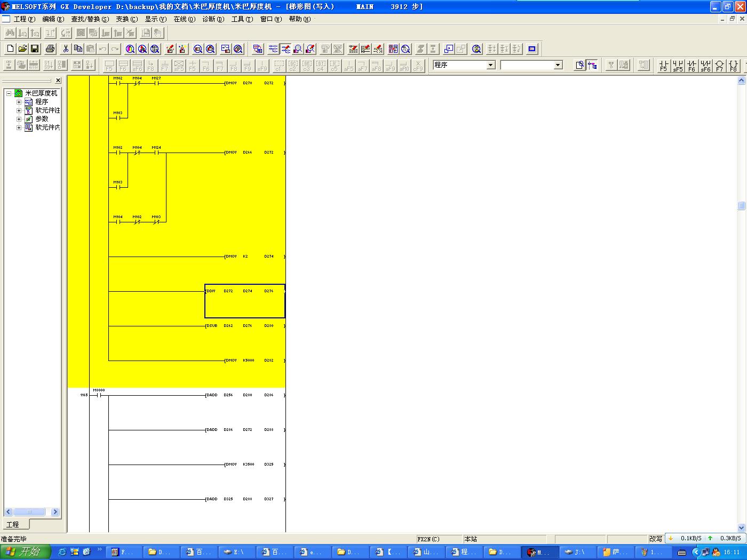This screenshot has width=747, height=560.
Task: Toggle the write mode toolbar button
Action: (x=285, y=49)
